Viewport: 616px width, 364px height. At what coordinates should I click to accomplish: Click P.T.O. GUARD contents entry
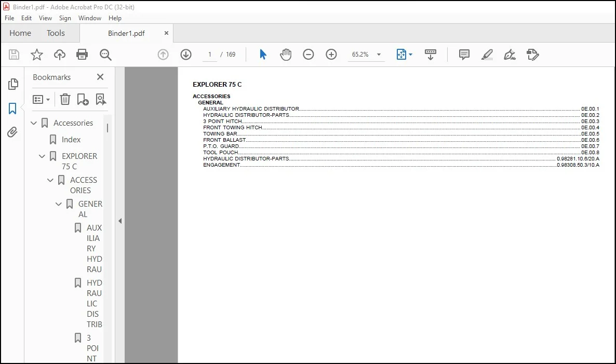(x=401, y=146)
